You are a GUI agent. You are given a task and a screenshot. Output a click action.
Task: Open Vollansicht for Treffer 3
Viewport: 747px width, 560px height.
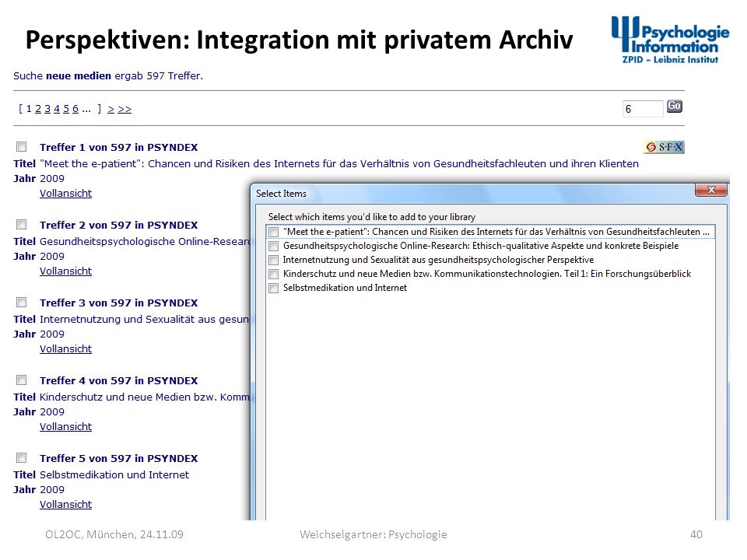click(x=65, y=348)
